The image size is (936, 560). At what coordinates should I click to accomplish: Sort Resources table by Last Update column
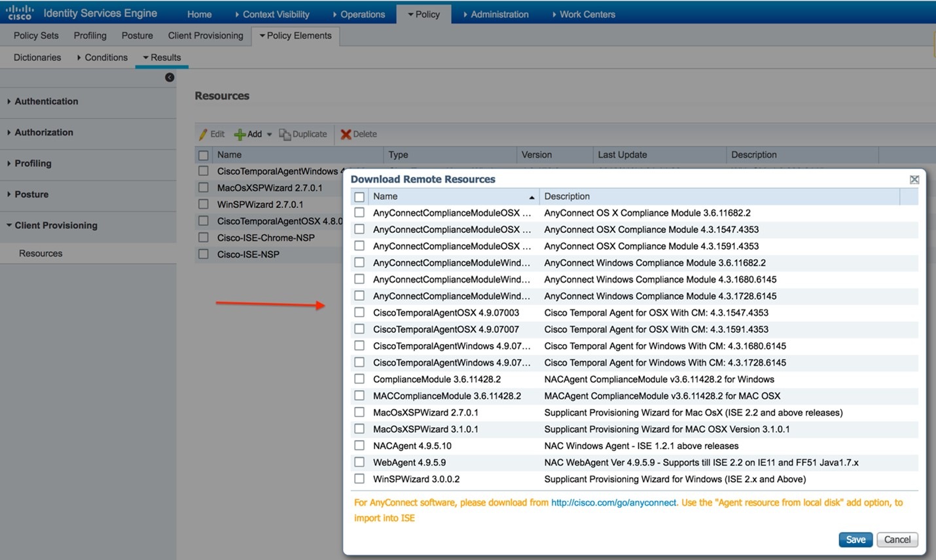622,155
